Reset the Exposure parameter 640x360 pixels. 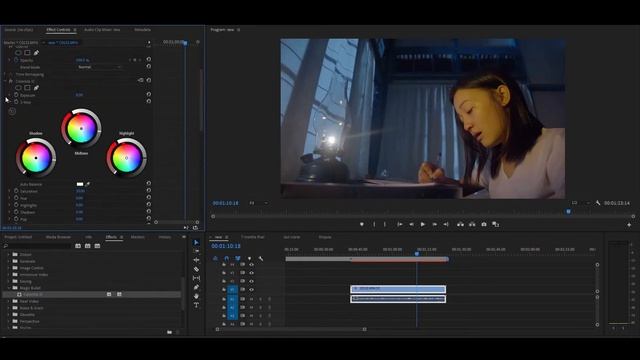149,95
